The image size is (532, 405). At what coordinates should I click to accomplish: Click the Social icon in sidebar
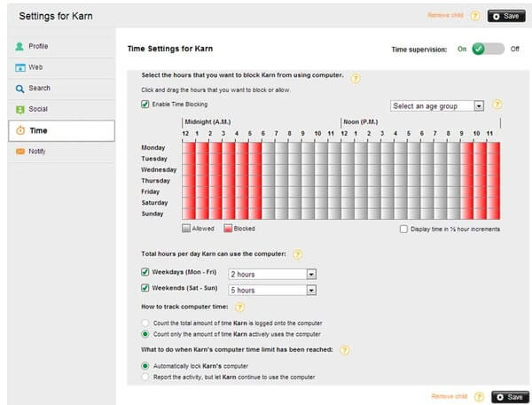point(20,110)
